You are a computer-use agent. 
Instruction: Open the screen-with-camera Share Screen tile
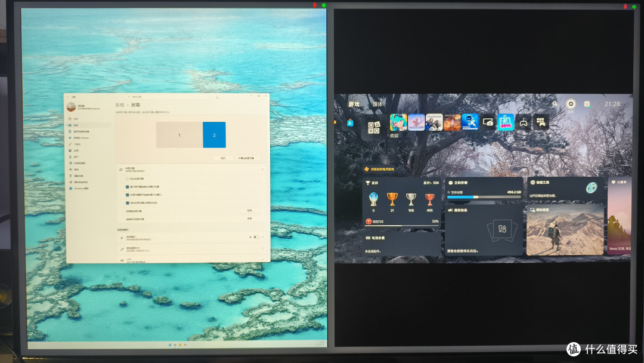pyautogui.click(x=488, y=122)
